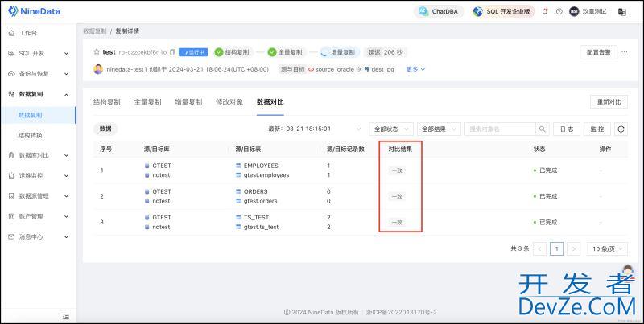Switch to the 增量复制 tab

click(x=188, y=102)
